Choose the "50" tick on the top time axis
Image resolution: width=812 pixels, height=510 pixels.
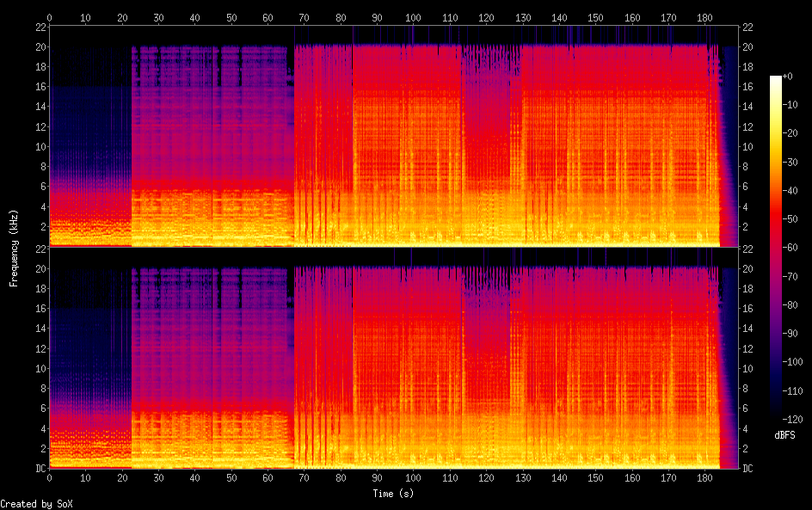[231, 17]
